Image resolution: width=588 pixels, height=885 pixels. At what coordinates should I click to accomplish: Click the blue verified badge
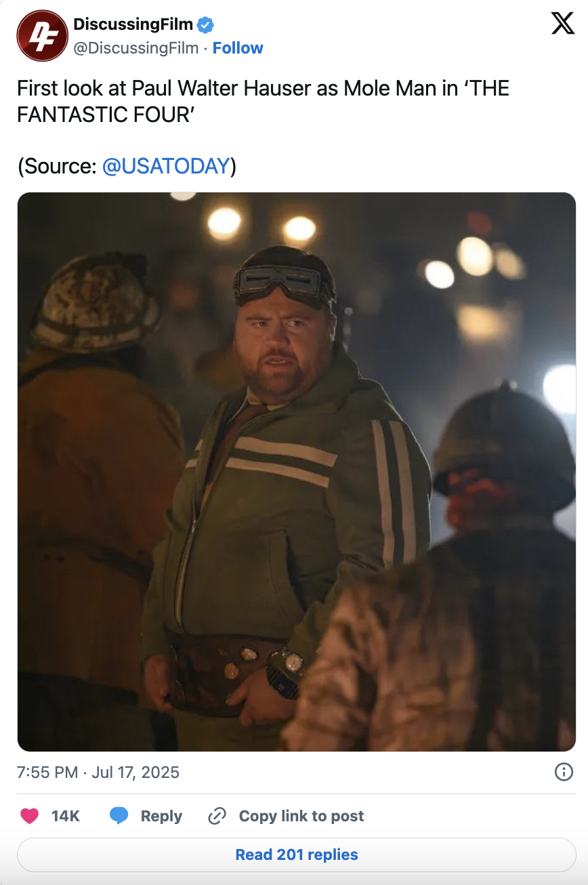point(205,25)
